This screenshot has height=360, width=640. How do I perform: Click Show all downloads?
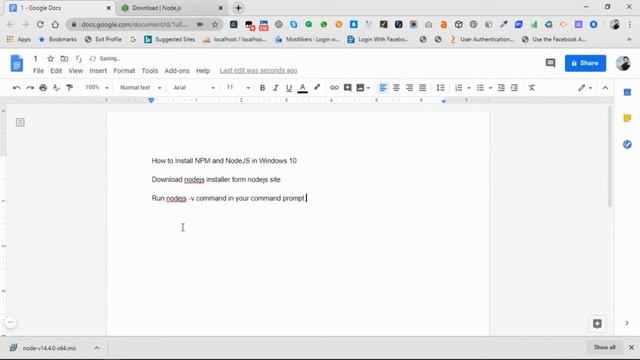click(x=604, y=347)
